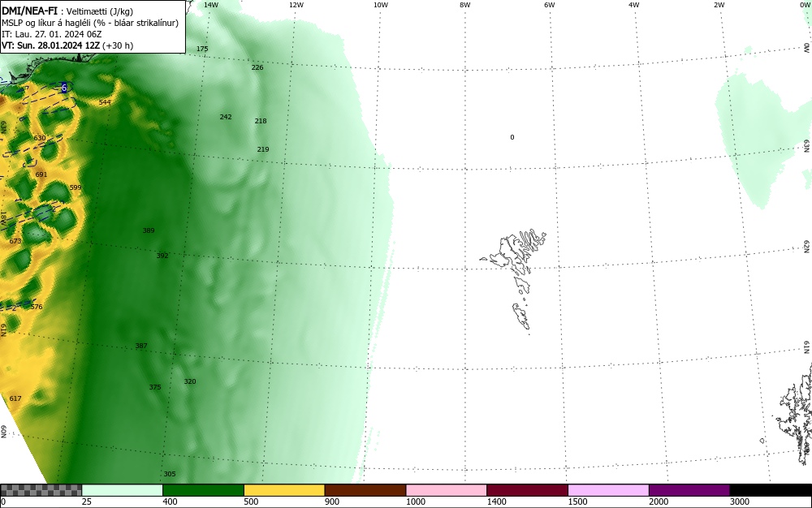Click the CAPE value 305 on the map
Image resolution: width=812 pixels, height=508 pixels.
[x=170, y=475]
